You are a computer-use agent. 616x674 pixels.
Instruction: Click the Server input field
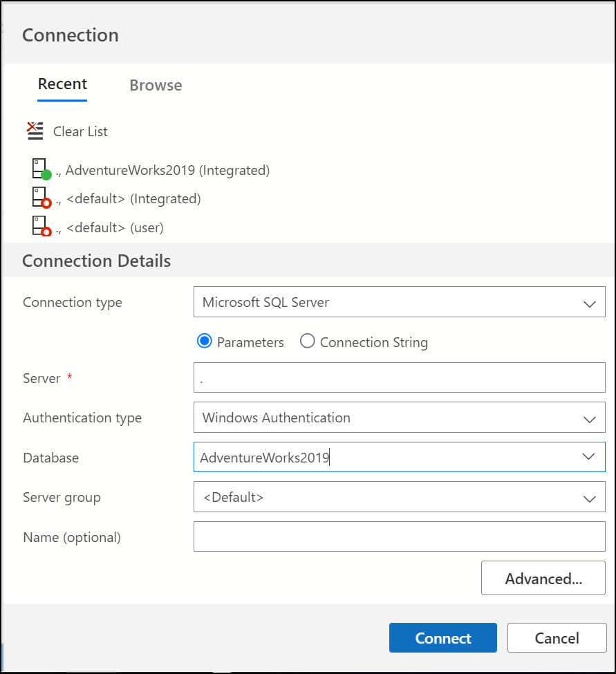(399, 378)
